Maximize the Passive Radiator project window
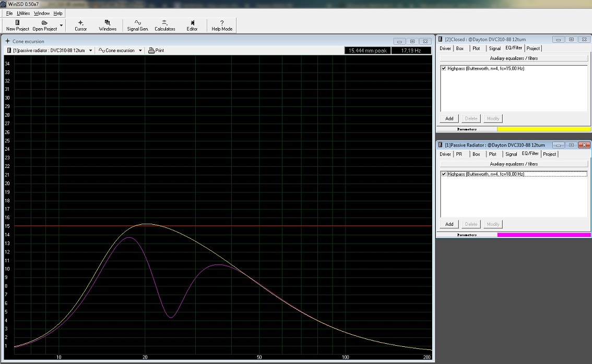 (x=571, y=145)
